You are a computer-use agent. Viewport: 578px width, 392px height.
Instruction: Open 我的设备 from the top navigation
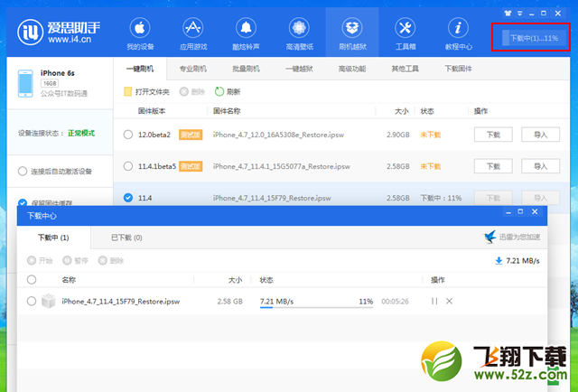(140, 34)
